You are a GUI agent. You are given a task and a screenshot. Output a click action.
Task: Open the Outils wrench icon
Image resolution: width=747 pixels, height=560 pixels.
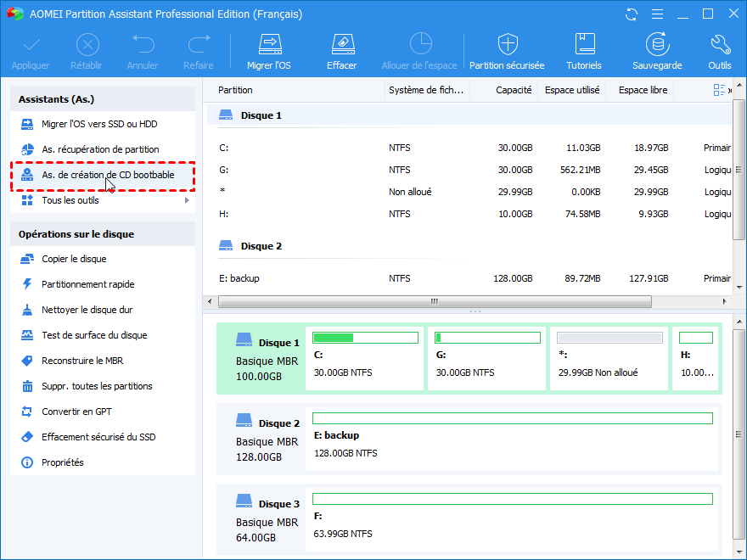[720, 45]
